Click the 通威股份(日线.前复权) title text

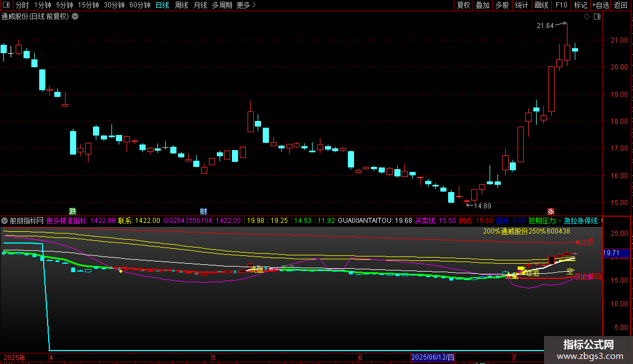tap(35, 17)
